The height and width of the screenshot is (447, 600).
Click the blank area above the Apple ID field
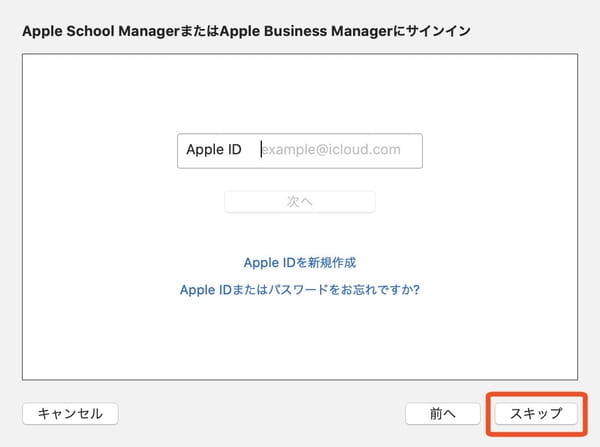pos(300,94)
